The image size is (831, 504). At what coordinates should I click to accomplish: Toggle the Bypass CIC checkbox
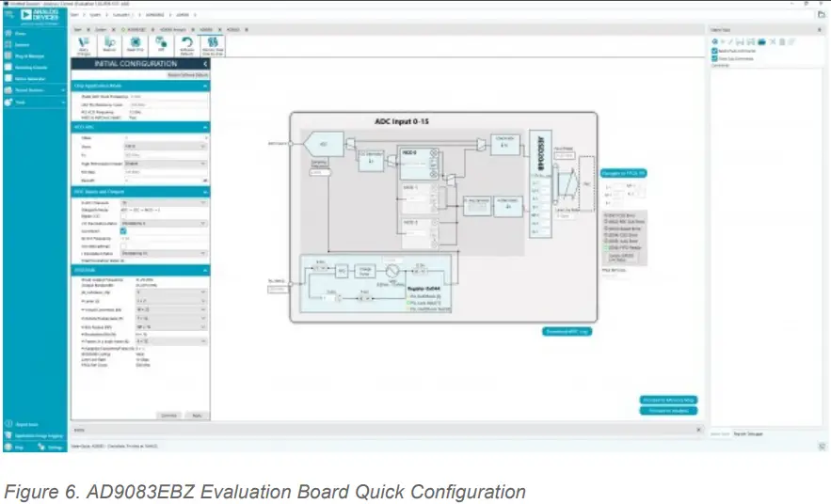123,216
